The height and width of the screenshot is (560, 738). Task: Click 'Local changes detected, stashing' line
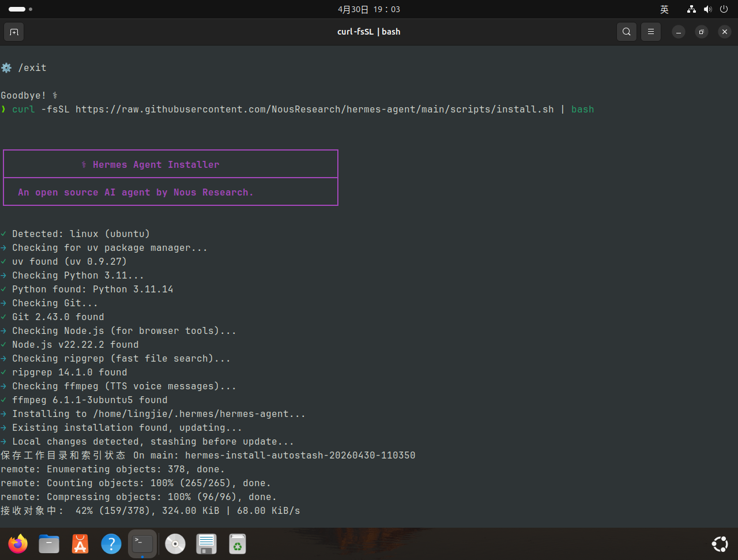click(148, 441)
